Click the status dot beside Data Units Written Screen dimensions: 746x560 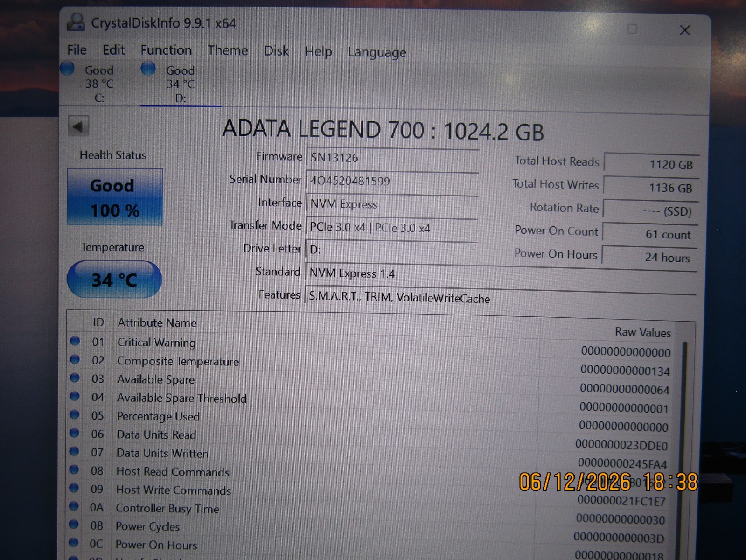pyautogui.click(x=74, y=451)
